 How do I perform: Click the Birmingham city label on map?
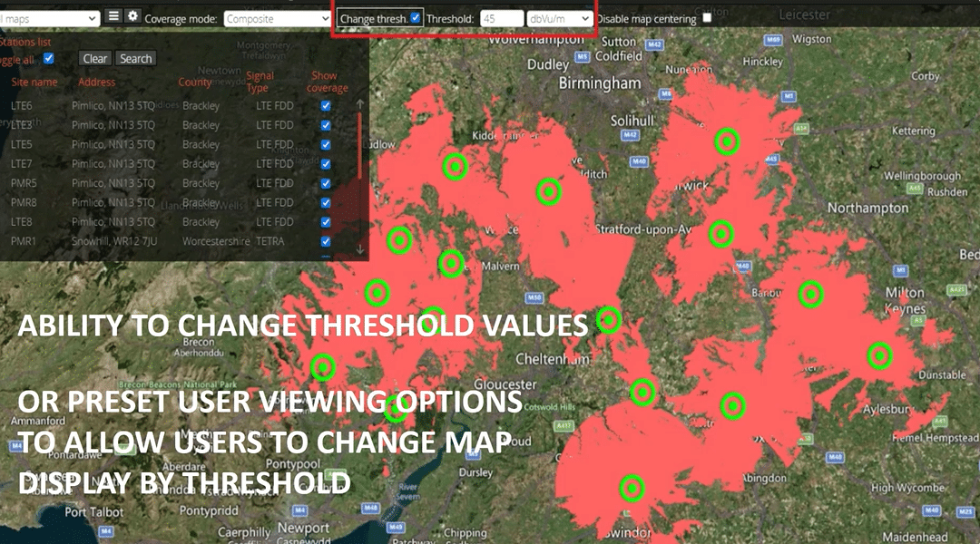[600, 83]
